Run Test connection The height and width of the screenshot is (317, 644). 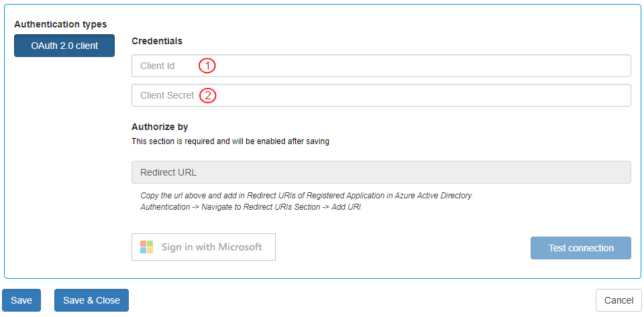pos(580,248)
